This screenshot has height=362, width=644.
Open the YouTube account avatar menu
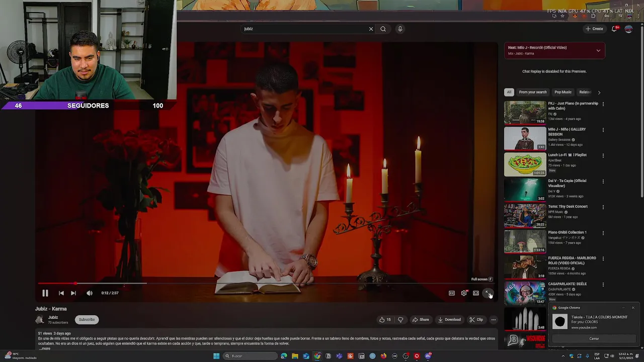tap(628, 29)
